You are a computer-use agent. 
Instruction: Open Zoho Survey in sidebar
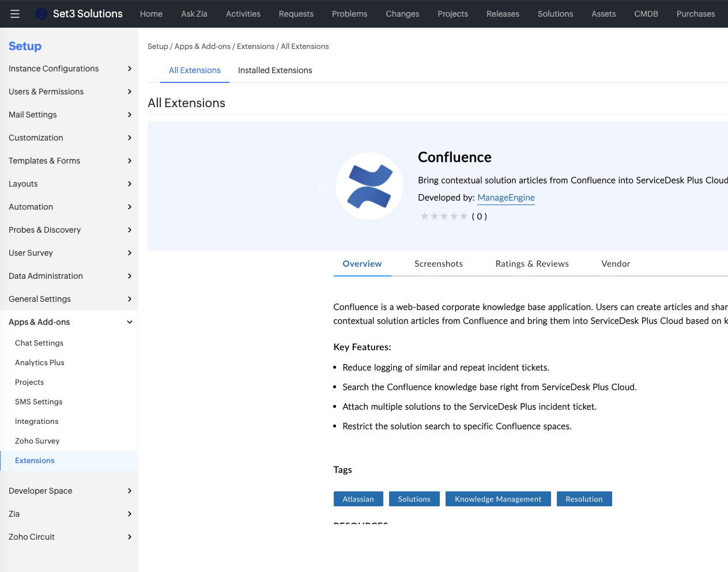coord(37,441)
